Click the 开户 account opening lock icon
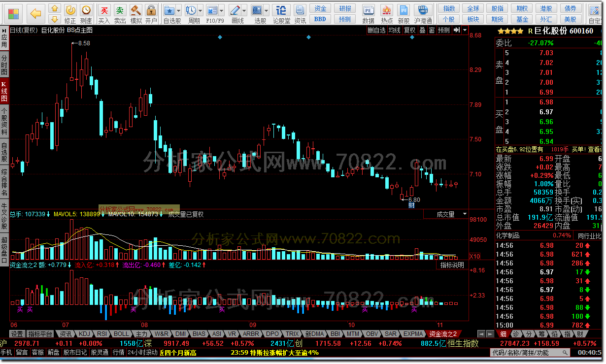Viewport: 606px width, 364px height. click(151, 13)
